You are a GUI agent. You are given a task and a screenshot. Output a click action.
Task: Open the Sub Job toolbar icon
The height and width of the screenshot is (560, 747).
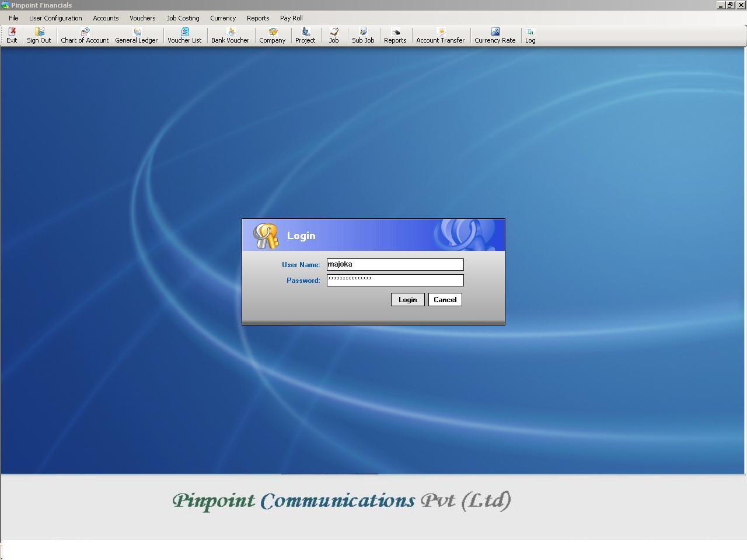[363, 36]
